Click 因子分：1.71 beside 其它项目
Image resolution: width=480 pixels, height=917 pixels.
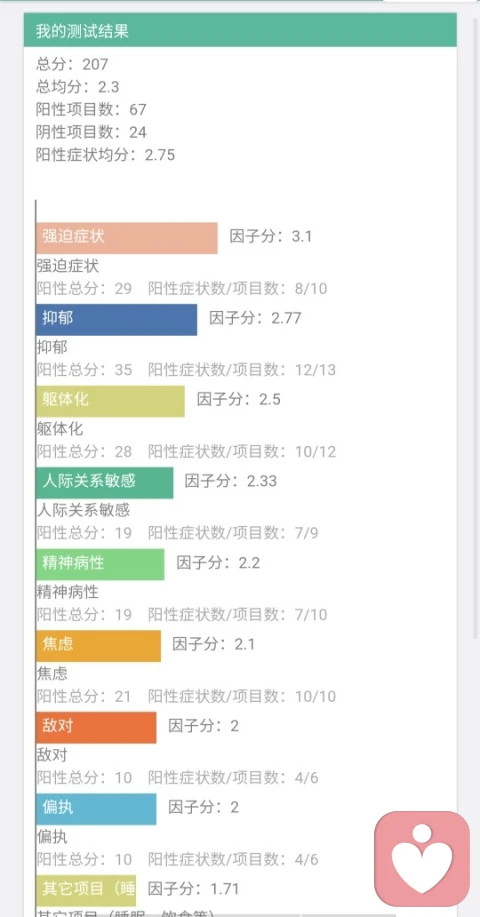point(194,890)
